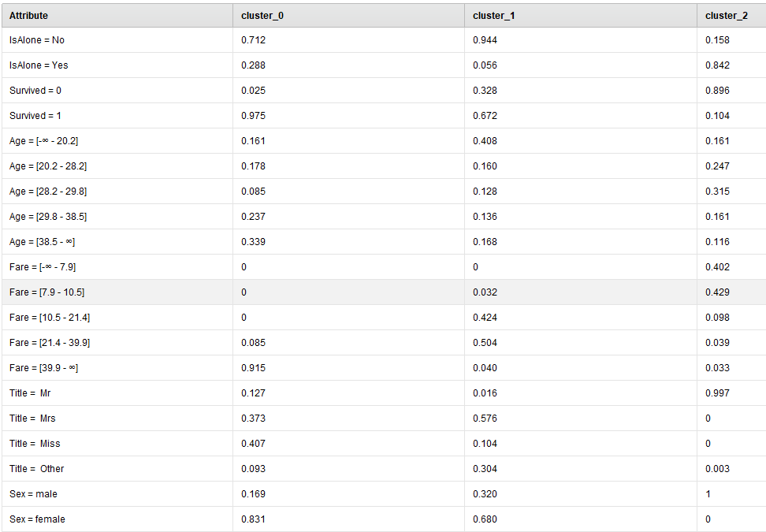The height and width of the screenshot is (532, 766).
Task: Click the Age = [-∞ - 20.2] row
Action: tap(384, 141)
